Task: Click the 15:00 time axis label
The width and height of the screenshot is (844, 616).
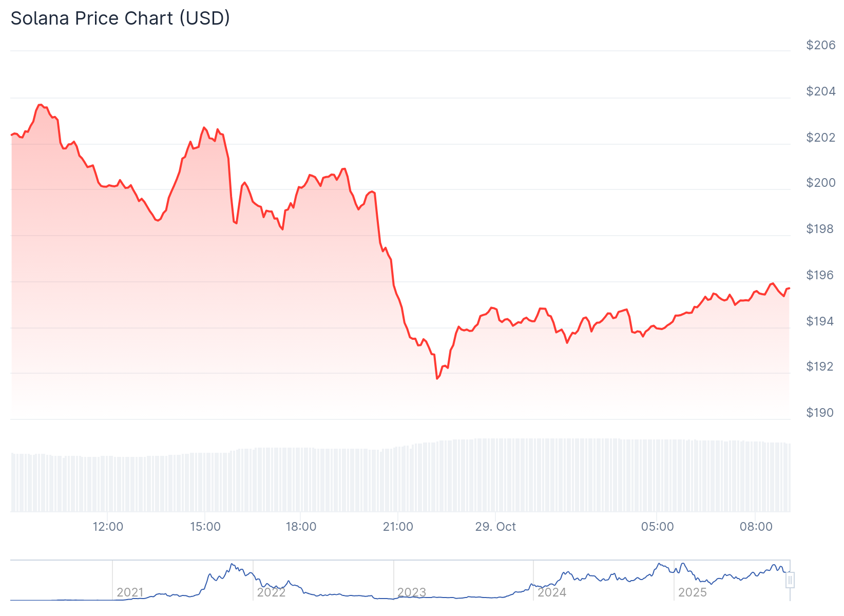Action: 205,527
